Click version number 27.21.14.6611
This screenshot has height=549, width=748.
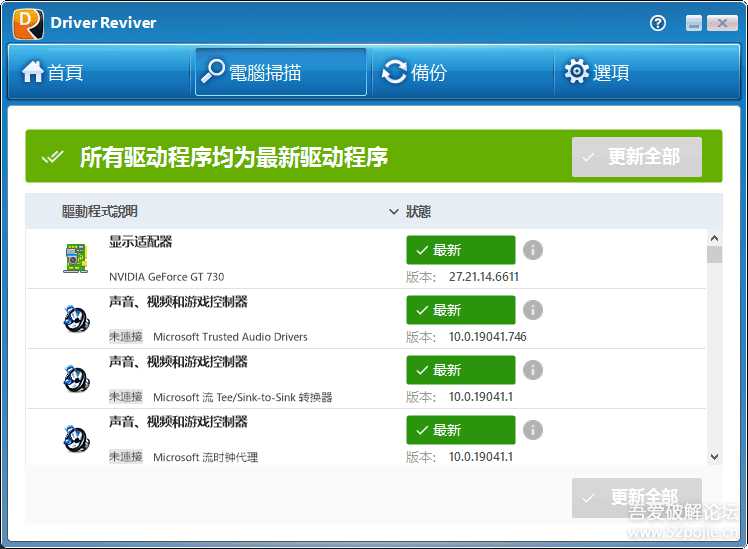tap(484, 277)
